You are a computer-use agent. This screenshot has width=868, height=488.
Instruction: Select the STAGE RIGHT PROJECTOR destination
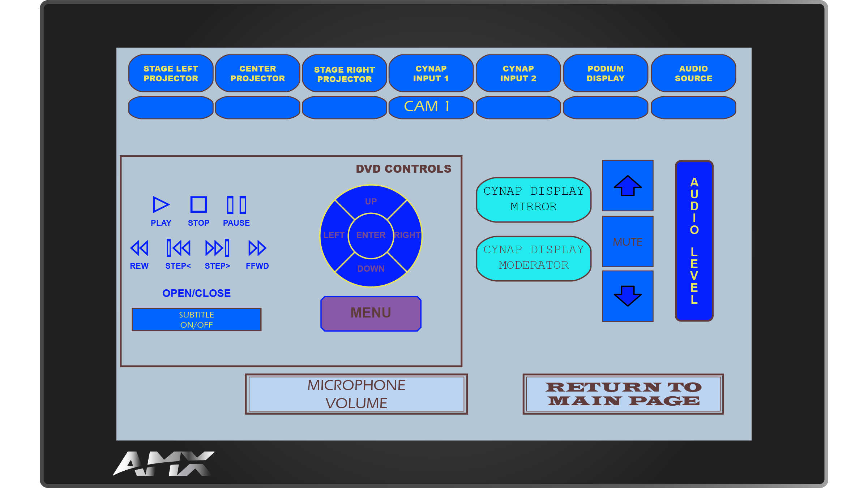(x=345, y=73)
